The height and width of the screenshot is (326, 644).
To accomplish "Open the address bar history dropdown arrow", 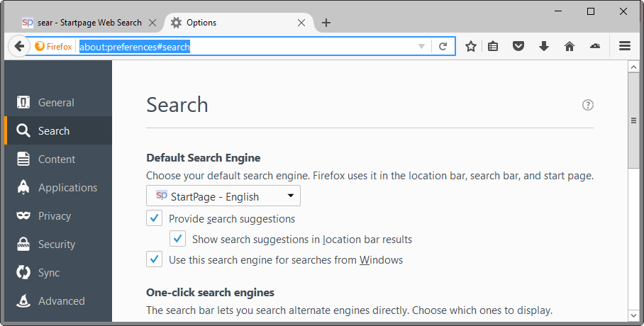I will coord(421,46).
